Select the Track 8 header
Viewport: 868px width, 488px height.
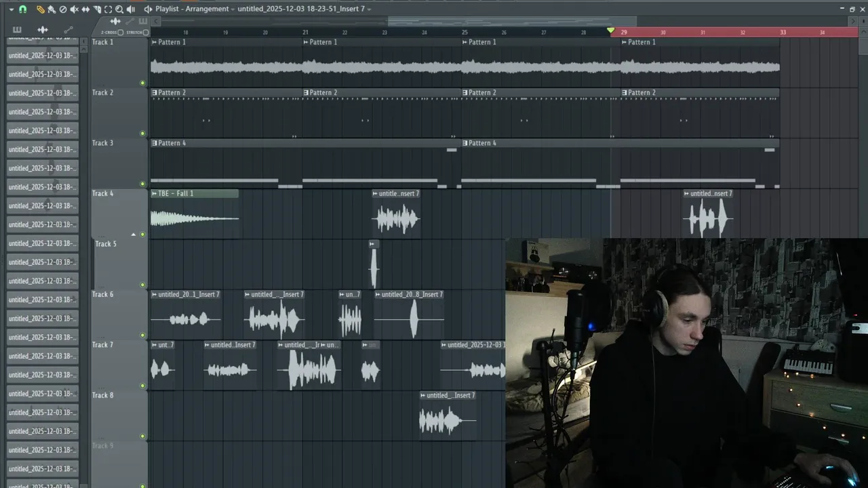click(x=119, y=415)
